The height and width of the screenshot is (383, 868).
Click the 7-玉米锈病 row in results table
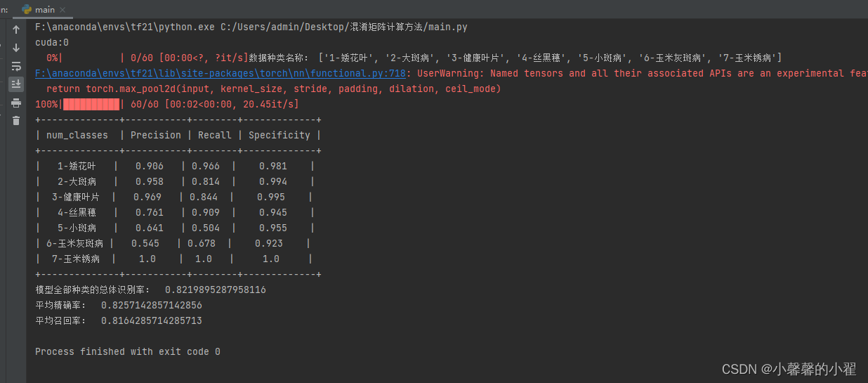coord(174,259)
